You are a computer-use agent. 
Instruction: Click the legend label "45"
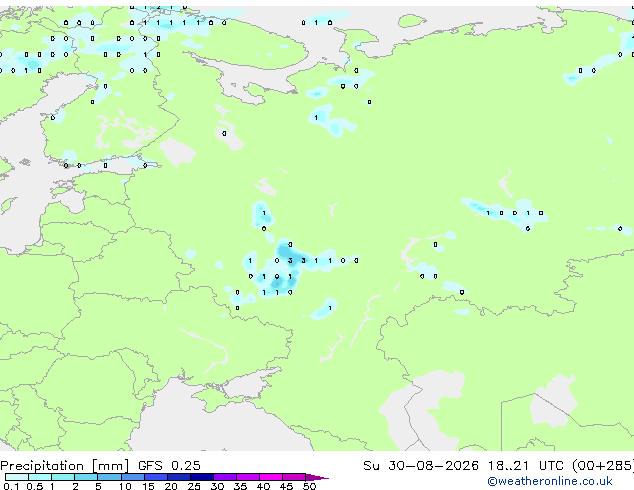tap(286, 486)
